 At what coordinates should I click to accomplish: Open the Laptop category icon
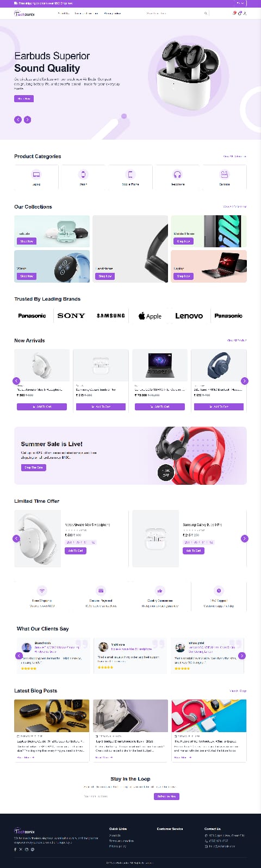(36, 174)
